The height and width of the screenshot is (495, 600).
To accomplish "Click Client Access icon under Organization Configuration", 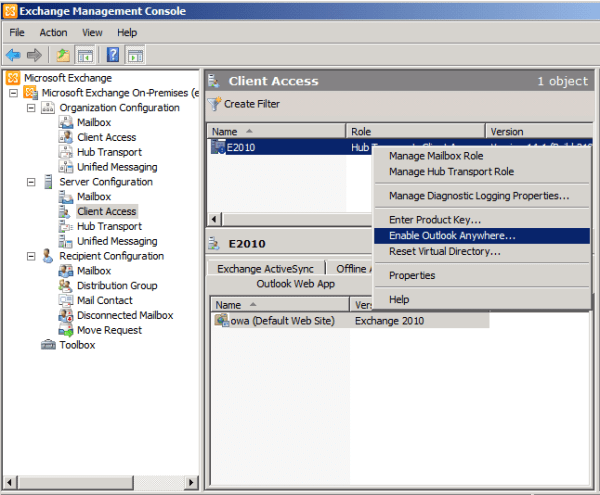I will (x=66, y=137).
